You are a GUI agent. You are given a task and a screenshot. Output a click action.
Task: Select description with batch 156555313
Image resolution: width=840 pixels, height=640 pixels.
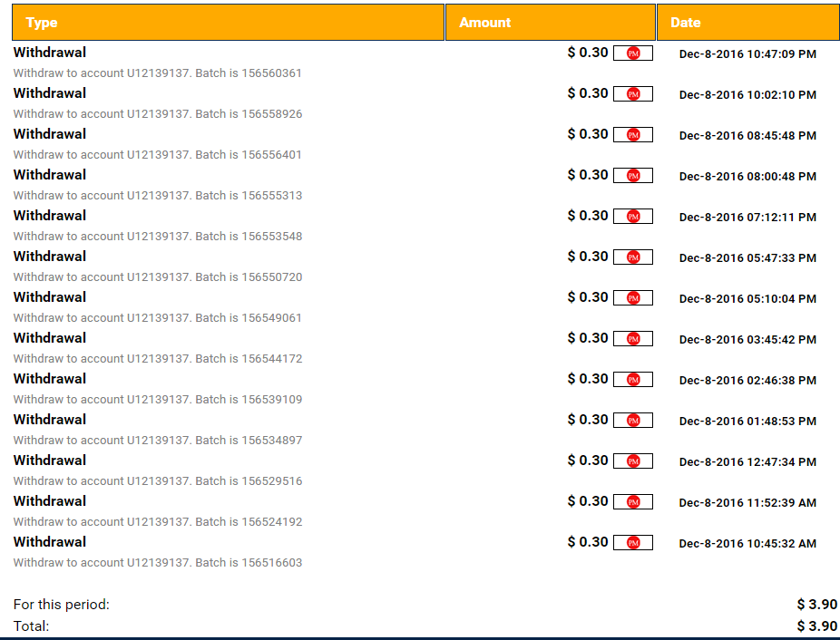click(x=158, y=195)
